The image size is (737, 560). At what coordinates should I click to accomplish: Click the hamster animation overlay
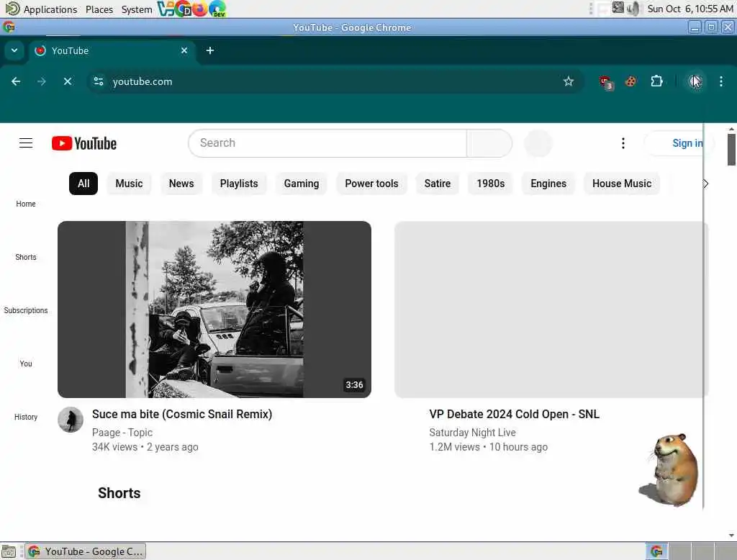[x=670, y=470]
